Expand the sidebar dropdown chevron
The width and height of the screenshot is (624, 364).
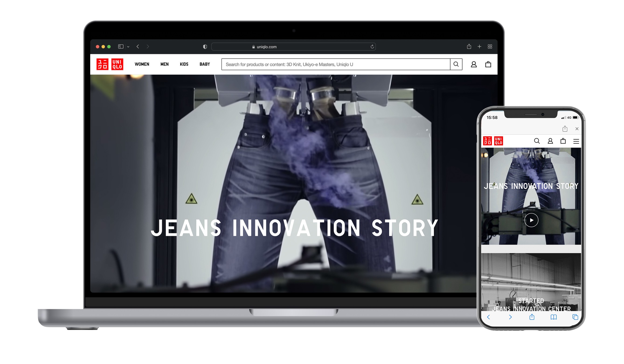tap(128, 47)
